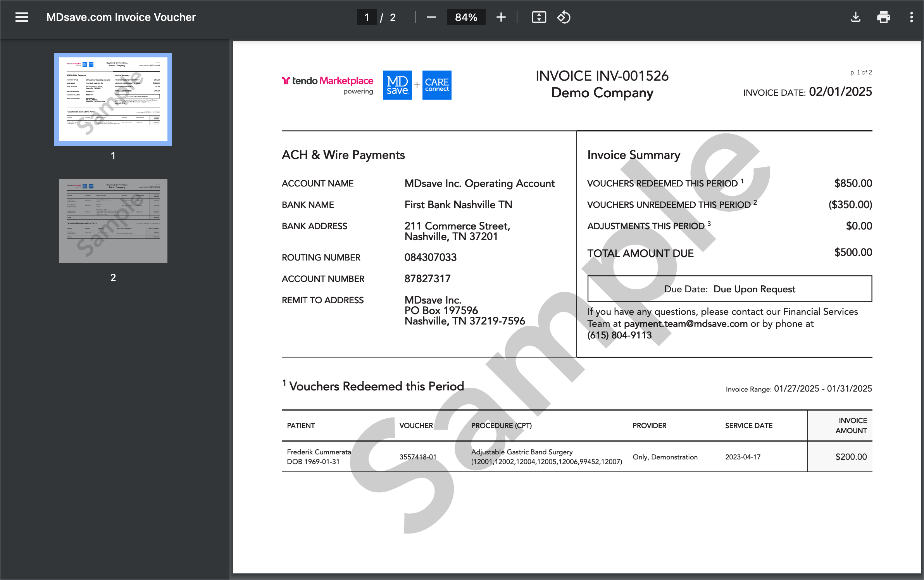Click the MDsave.com Invoice Voucher title
This screenshot has width=924, height=580.
(121, 17)
